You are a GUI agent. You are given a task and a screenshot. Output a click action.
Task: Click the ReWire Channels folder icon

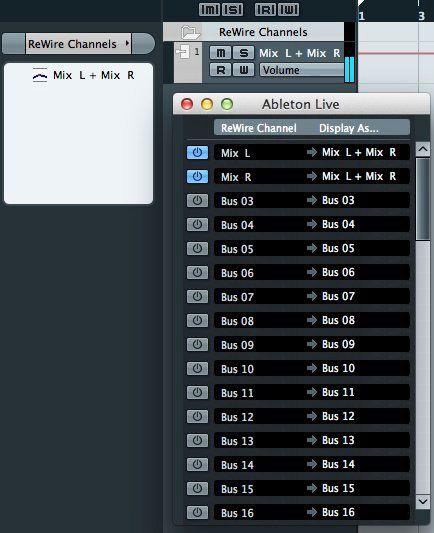190,32
